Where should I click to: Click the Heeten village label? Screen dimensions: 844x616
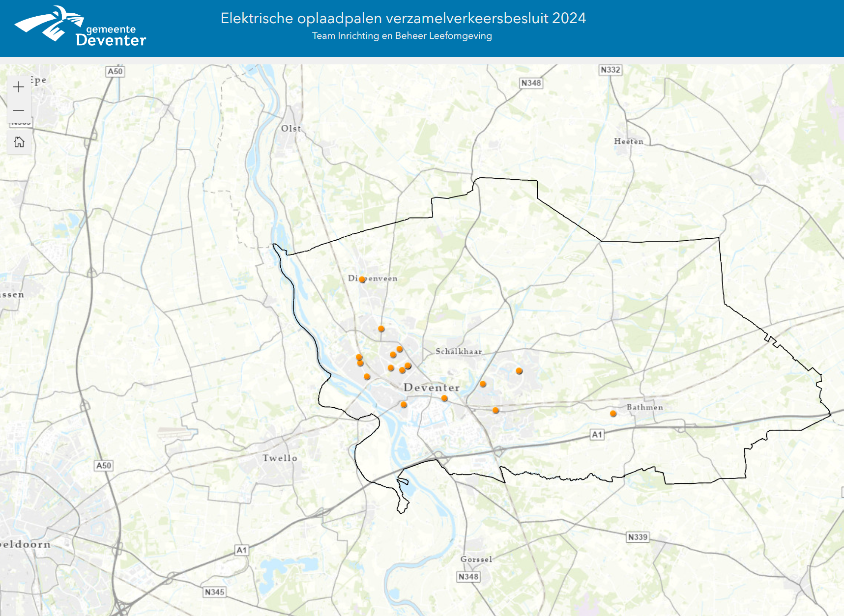[x=628, y=141]
